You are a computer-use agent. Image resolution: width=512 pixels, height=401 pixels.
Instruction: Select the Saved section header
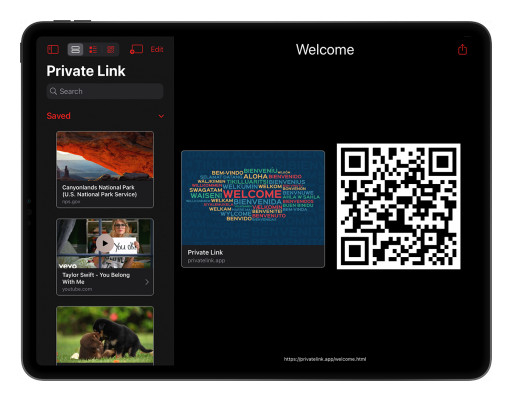point(59,116)
